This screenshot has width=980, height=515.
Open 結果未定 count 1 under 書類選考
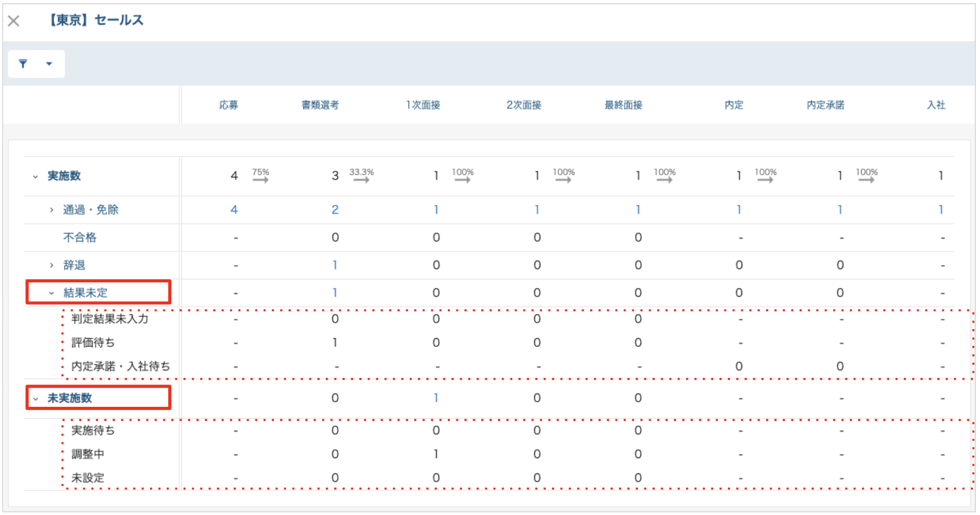(335, 293)
